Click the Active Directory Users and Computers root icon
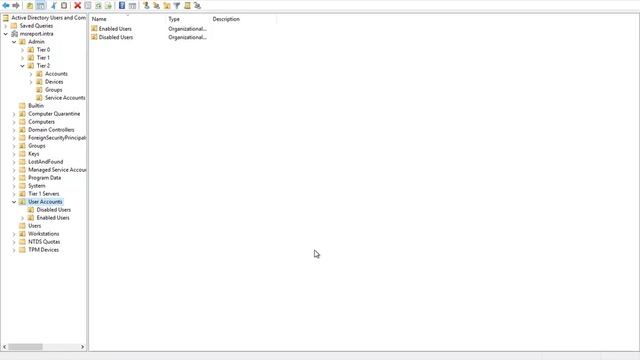 (6, 18)
